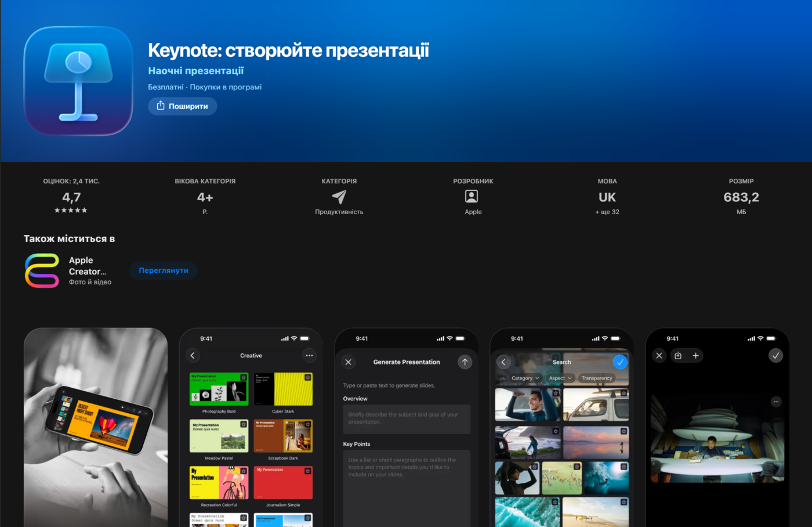Open the Category filter dropdown

525,378
